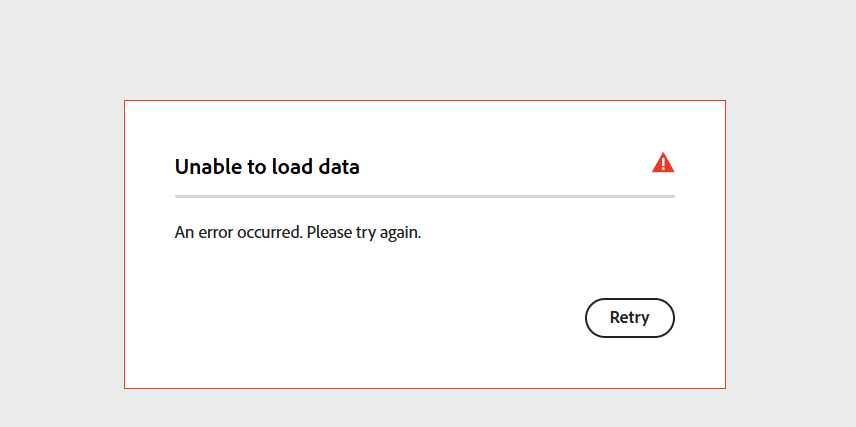Select the "Unable to load data" heading

tap(267, 167)
